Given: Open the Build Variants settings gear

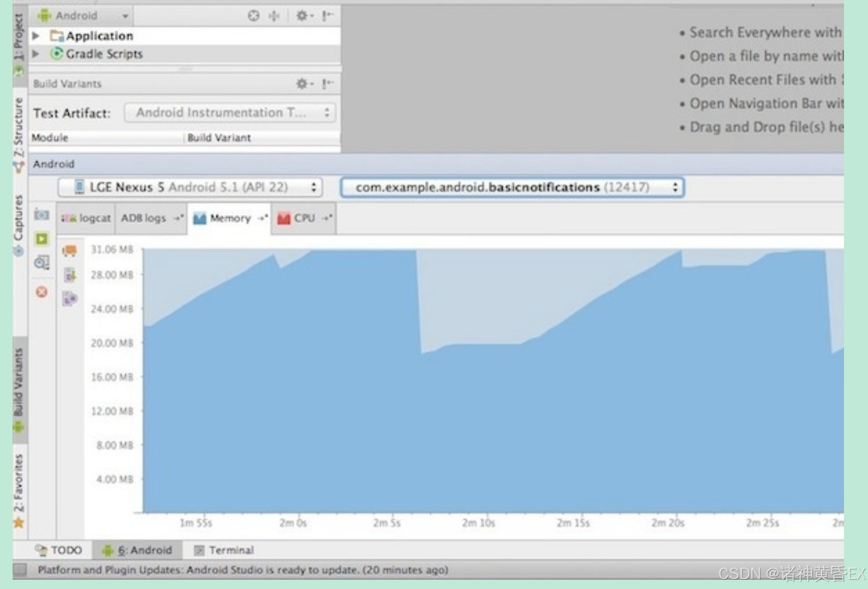Looking at the screenshot, I should (x=304, y=84).
